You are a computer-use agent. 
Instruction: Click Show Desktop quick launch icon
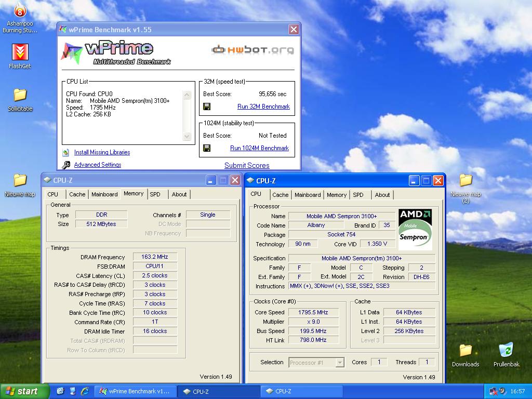pos(60,391)
